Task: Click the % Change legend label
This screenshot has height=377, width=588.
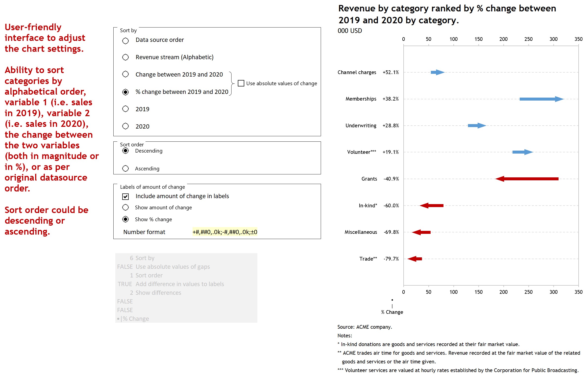Action: (392, 312)
